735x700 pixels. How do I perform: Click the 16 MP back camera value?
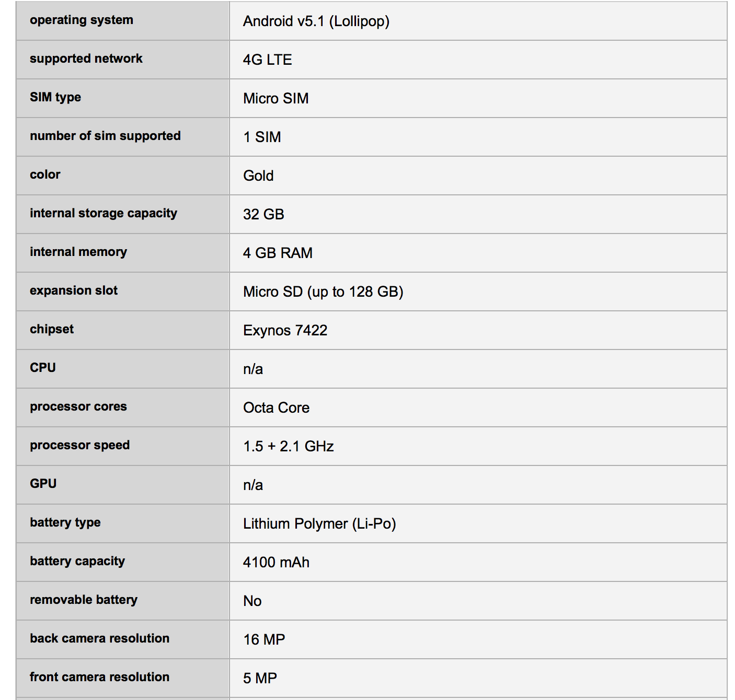coord(264,640)
